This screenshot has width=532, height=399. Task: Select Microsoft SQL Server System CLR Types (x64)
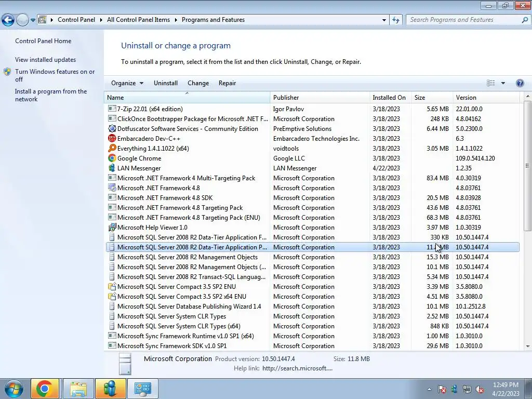[312, 326]
